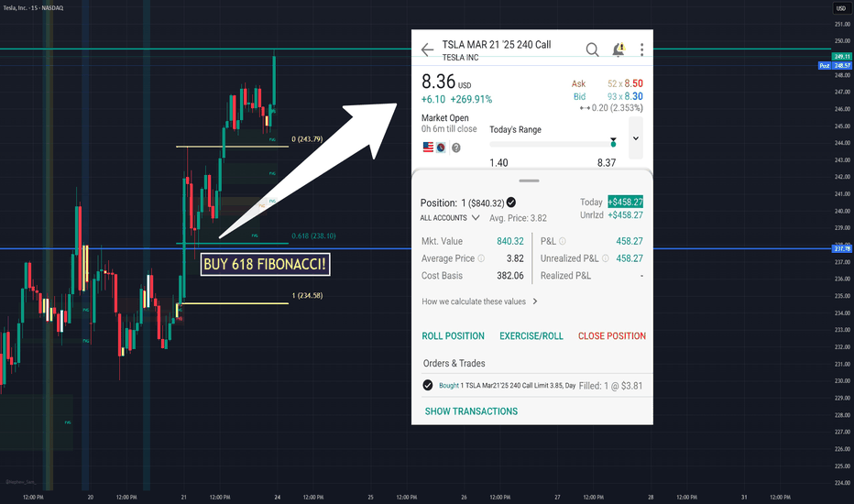
Task: Click the blue 237.78 price line label
Action: (842, 248)
